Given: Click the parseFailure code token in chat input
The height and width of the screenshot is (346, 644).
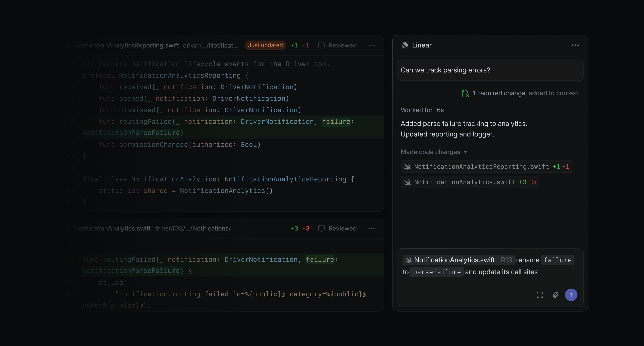Looking at the screenshot, I should [x=437, y=272].
